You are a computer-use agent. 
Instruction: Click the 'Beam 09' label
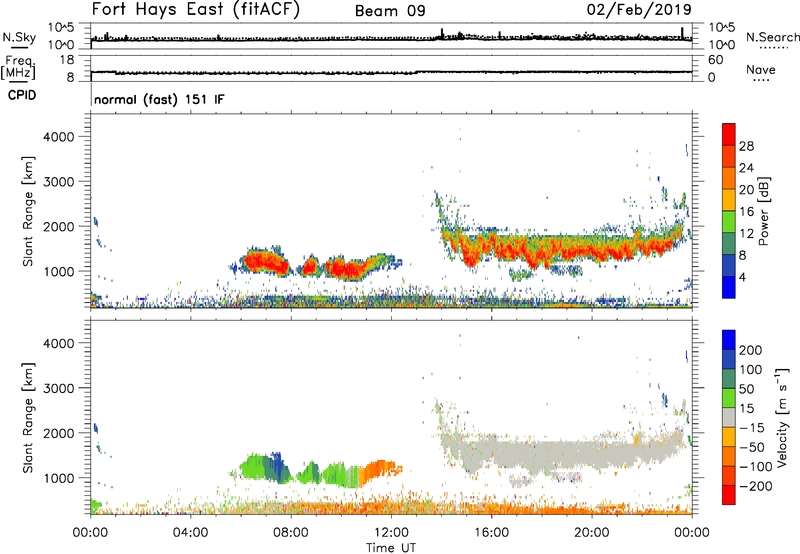click(390, 11)
